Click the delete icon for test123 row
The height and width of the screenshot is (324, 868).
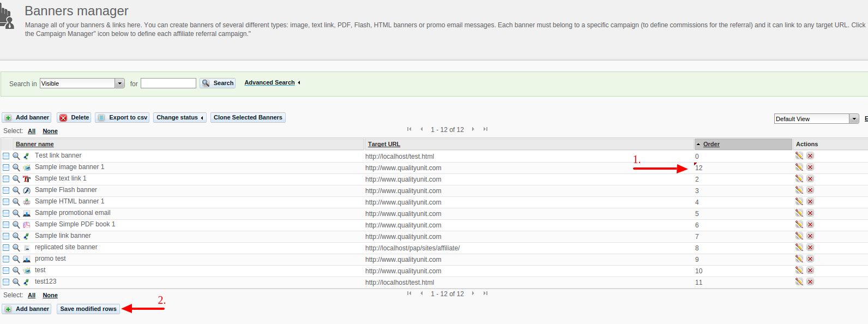(x=810, y=281)
